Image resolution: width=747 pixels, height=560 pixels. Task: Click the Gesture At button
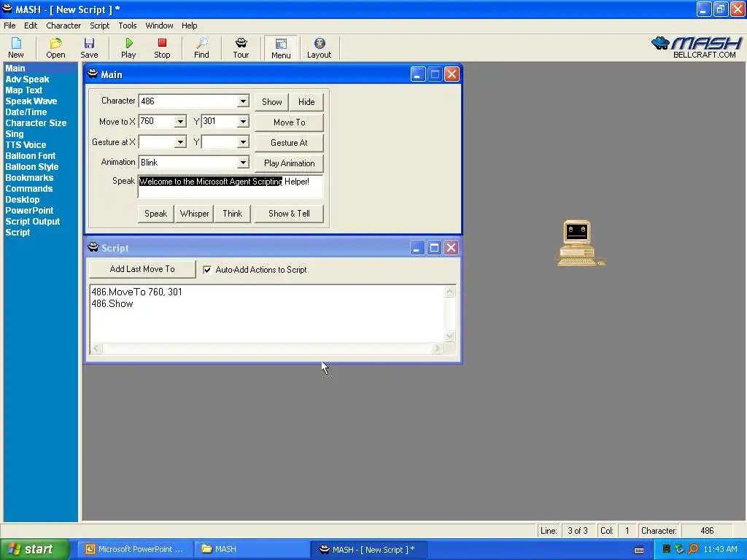(289, 143)
